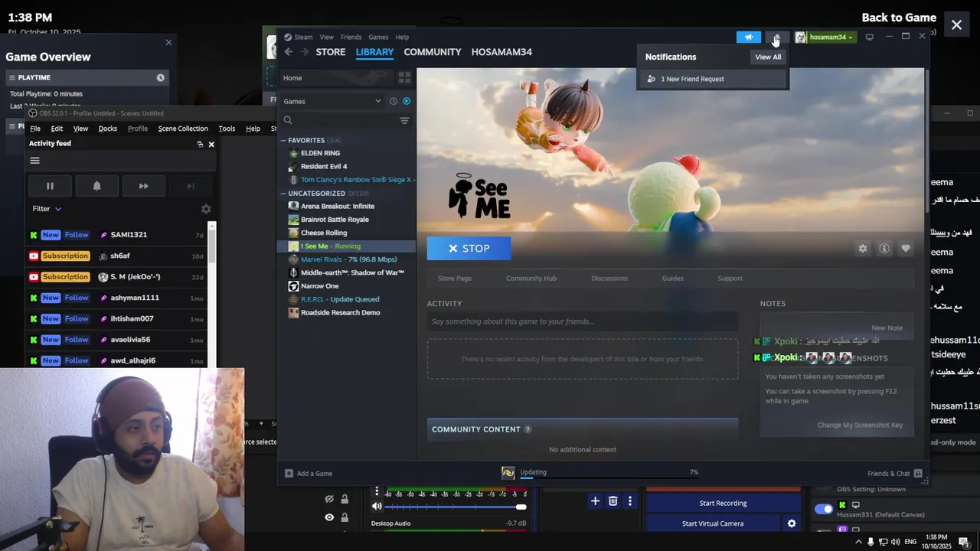Open Steam Big Picture mode monitor icon
The width and height of the screenshot is (980, 551).
(869, 37)
